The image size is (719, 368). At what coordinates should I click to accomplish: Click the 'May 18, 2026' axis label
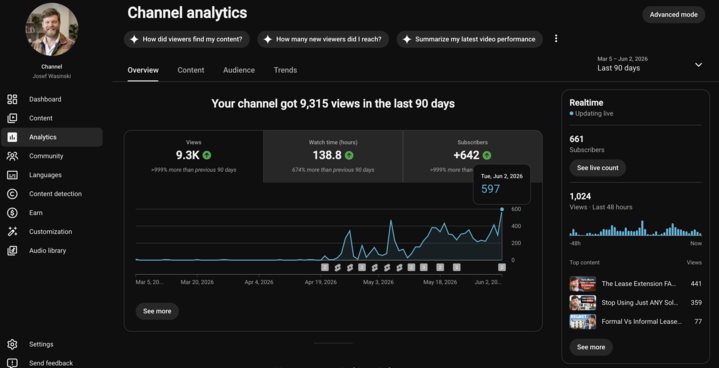[x=440, y=282]
